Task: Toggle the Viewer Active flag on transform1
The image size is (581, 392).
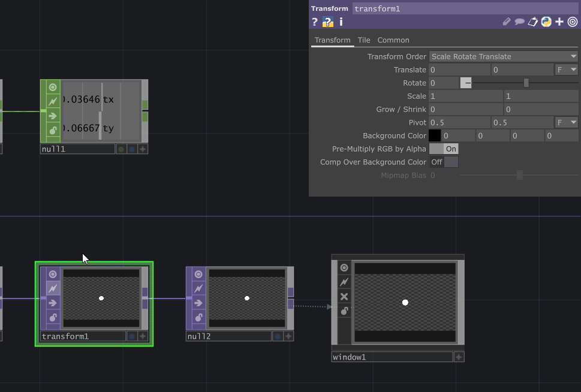Action: pyautogui.click(x=52, y=274)
